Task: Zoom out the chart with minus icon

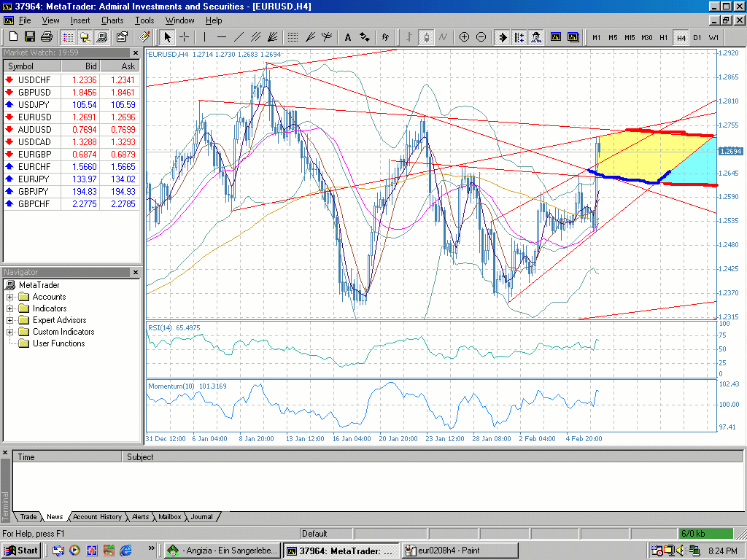Action: tap(481, 36)
